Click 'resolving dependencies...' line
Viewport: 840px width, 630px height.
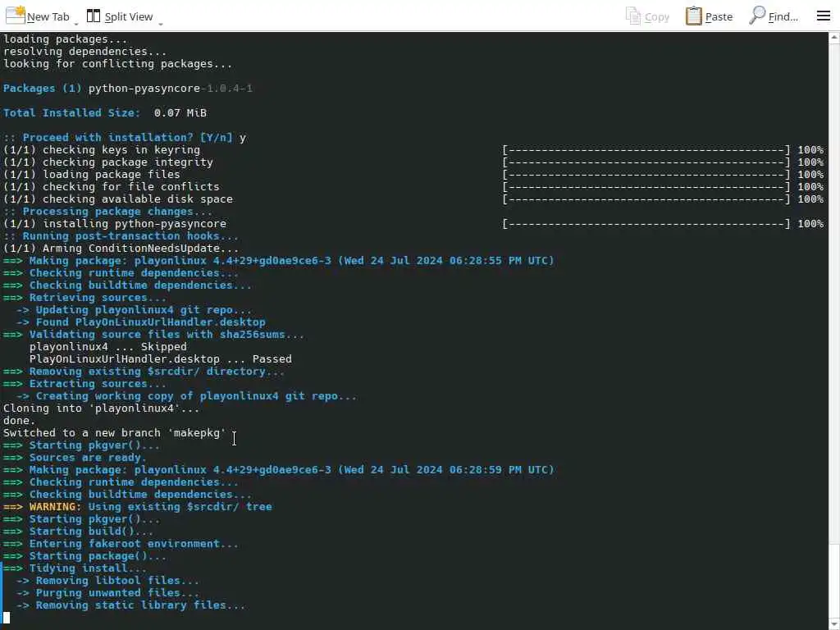(x=85, y=52)
